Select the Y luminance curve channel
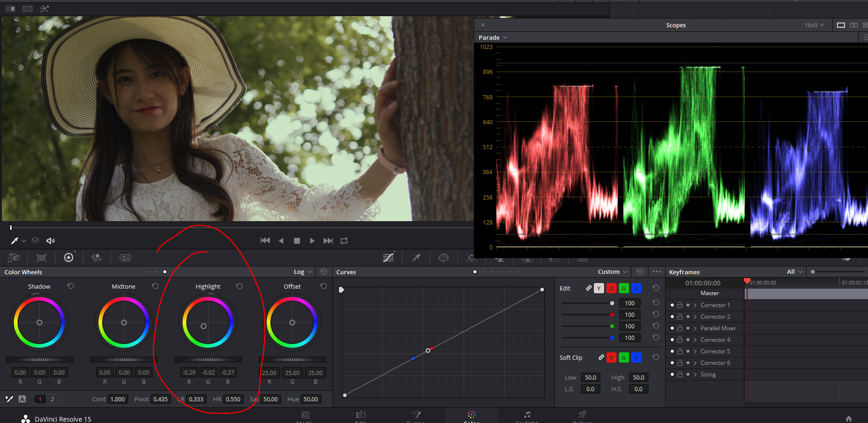Viewport: 868px width, 423px height. 599,289
